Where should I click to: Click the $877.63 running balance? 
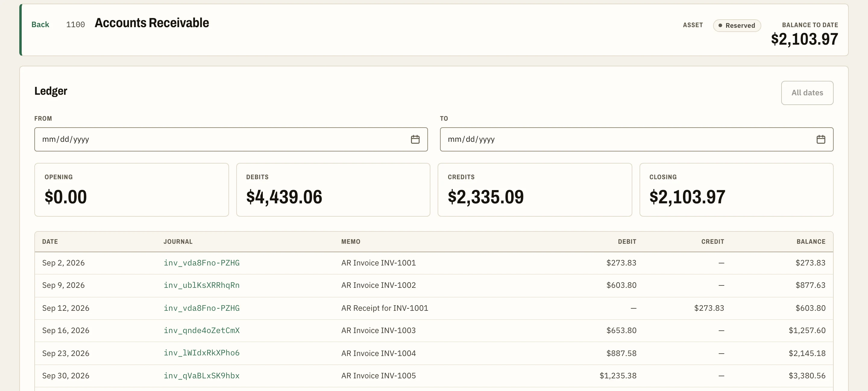810,285
